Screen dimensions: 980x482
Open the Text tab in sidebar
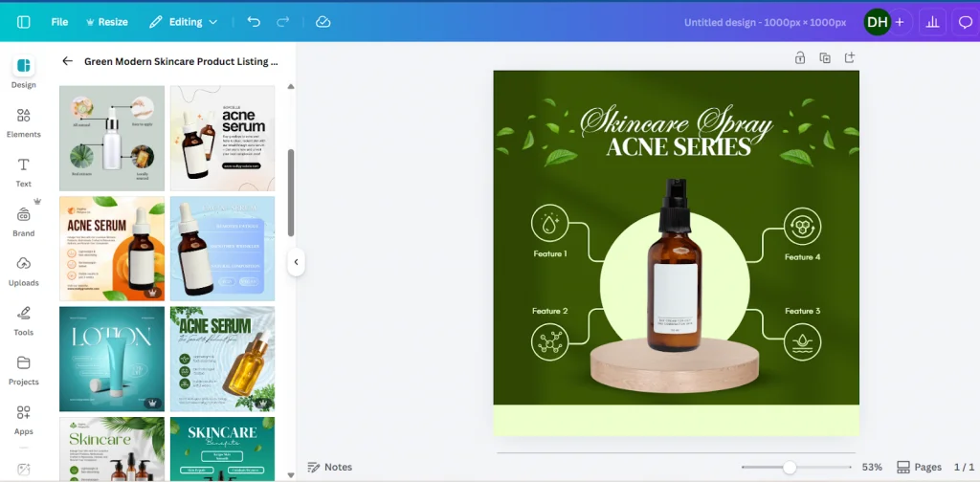coord(24,171)
